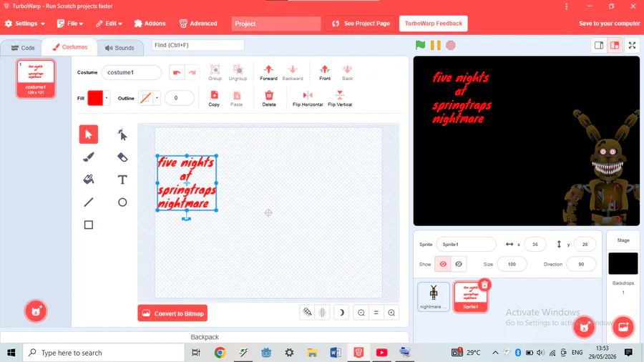Viewport: 644px width, 362px height.
Task: Select the Brush tool
Action: (x=89, y=157)
